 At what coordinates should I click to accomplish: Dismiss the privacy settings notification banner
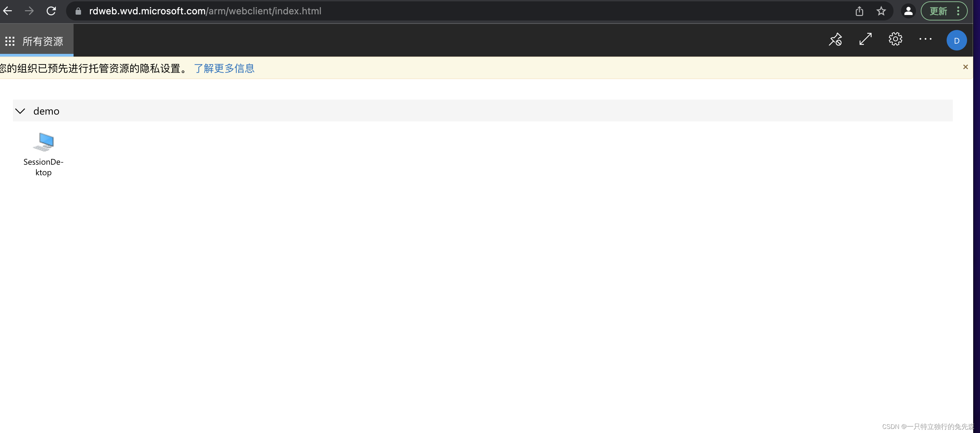965,67
